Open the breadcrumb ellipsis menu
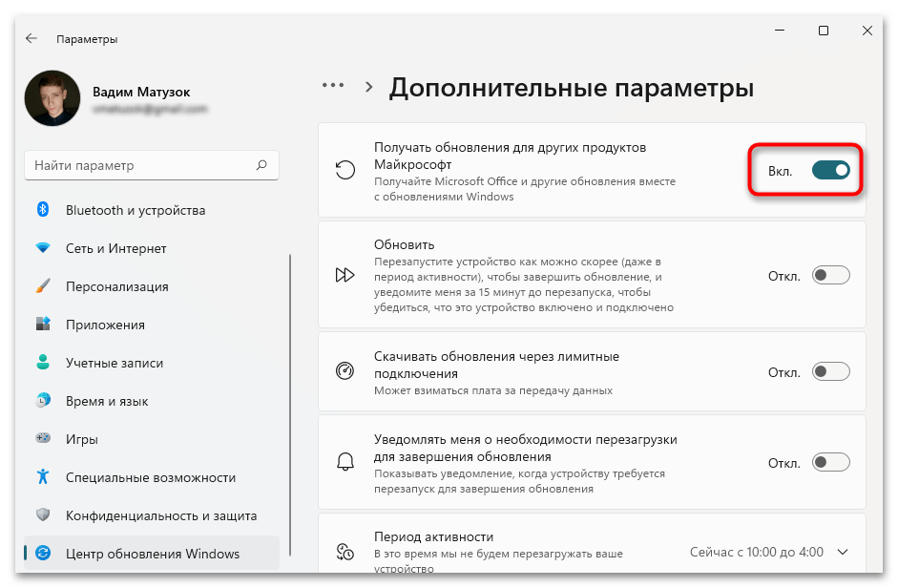Image resolution: width=898 pixels, height=588 pixels. (x=332, y=86)
